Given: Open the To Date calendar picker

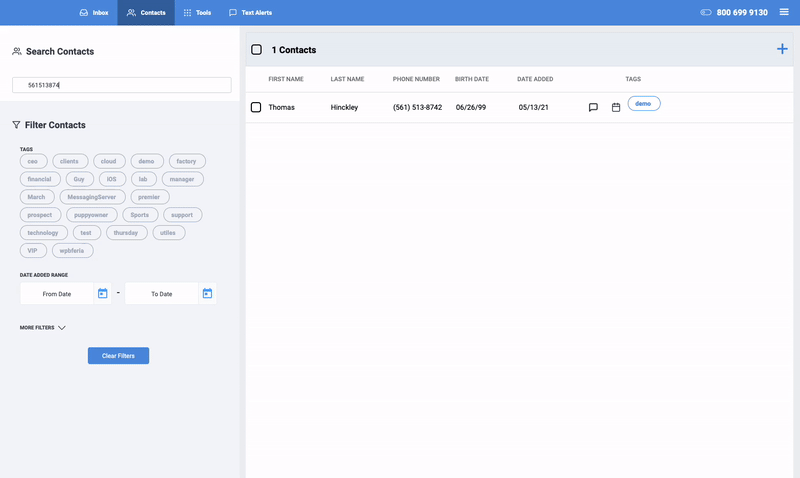Looking at the screenshot, I should click(207, 294).
